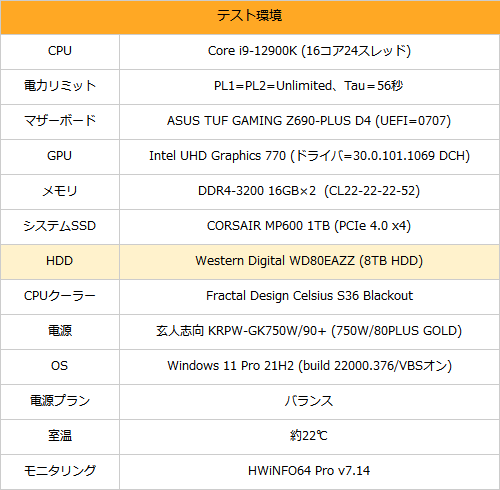Select the CPUクーラー label cell
500x490 pixels.
point(60,297)
